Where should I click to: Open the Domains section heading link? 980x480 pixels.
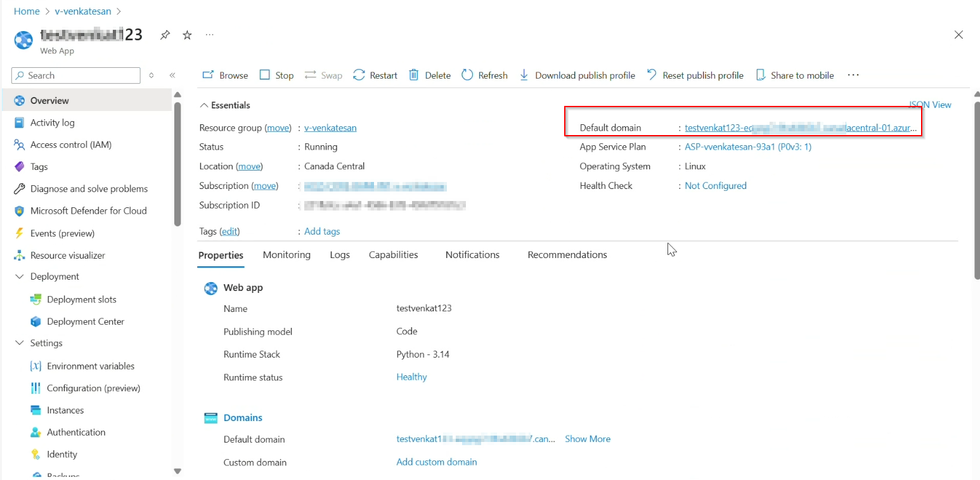click(243, 418)
